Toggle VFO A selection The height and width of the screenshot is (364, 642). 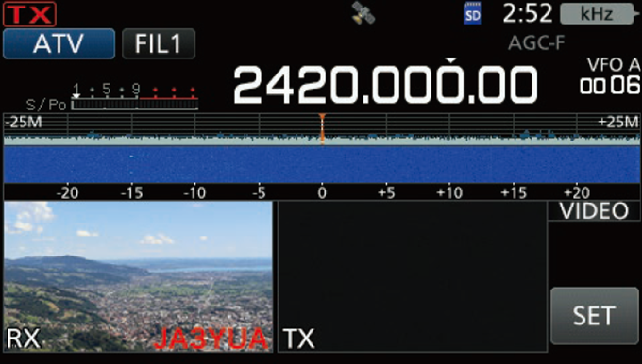(x=613, y=65)
